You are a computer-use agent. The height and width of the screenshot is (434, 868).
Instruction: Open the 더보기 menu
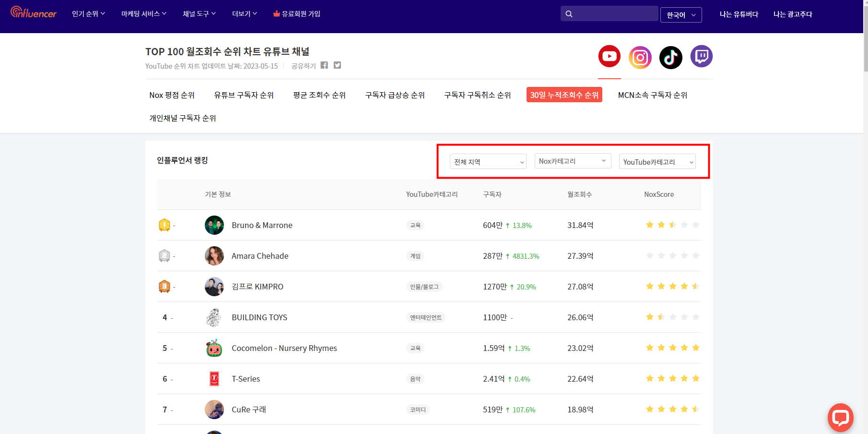(244, 13)
